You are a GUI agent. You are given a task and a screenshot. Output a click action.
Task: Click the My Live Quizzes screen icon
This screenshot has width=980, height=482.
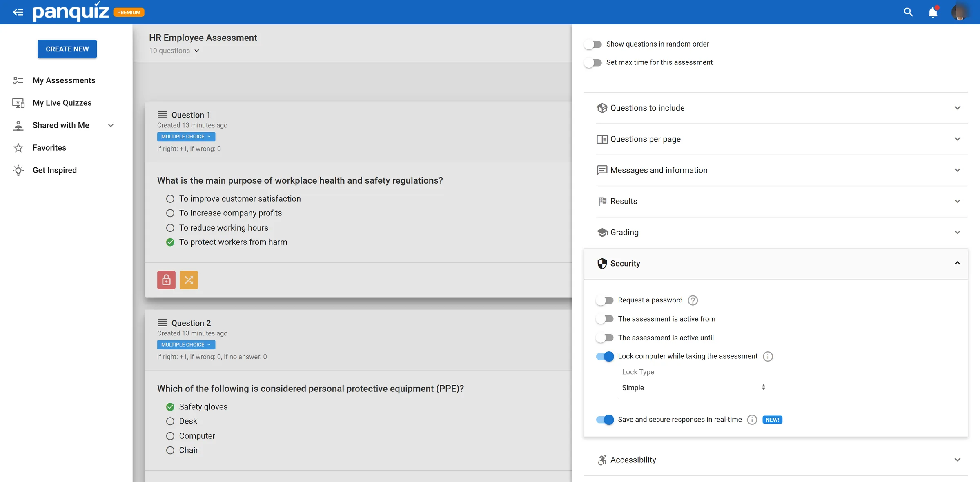[18, 103]
